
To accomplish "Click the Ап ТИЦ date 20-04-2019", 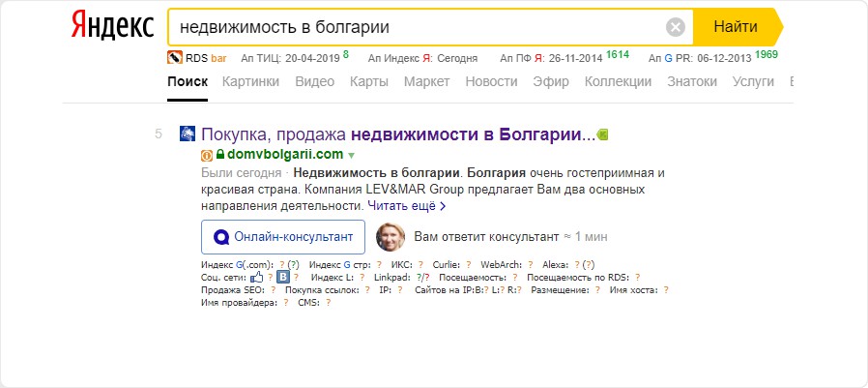I will [312, 58].
